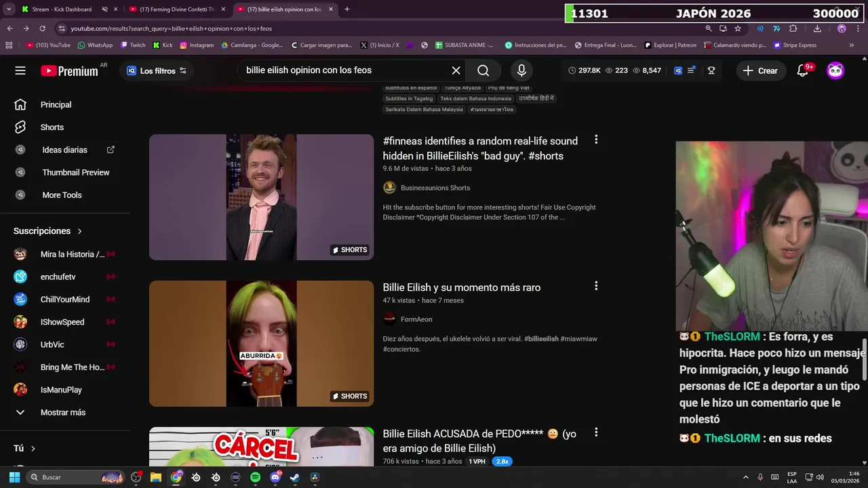The height and width of the screenshot is (488, 868).
Task: Open the enchufetv subscription
Action: 65,277
